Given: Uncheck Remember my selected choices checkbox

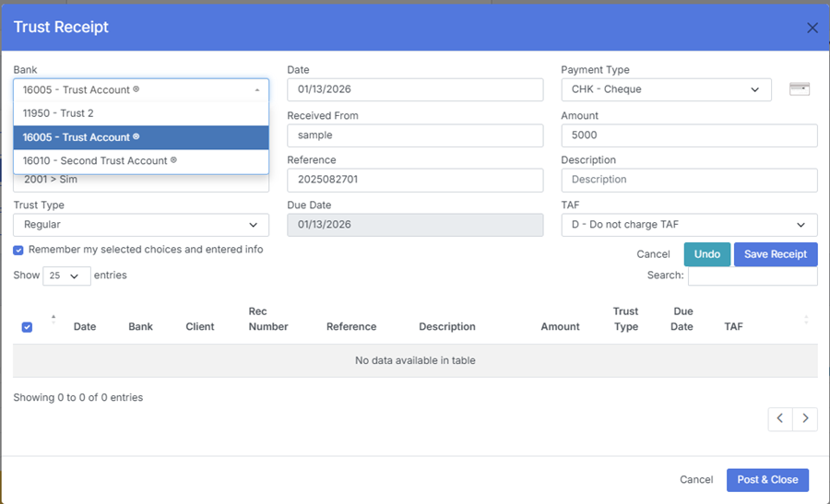Looking at the screenshot, I should 18,250.
